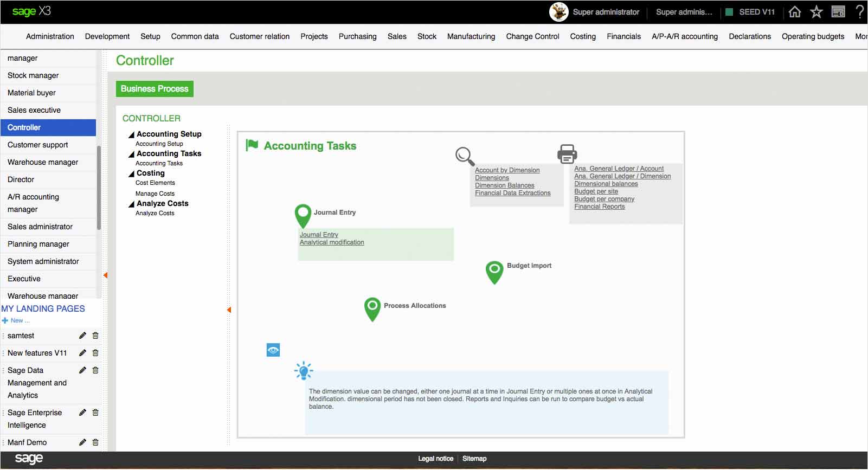
Task: Edit the Manf Demo landing page
Action: pos(82,442)
